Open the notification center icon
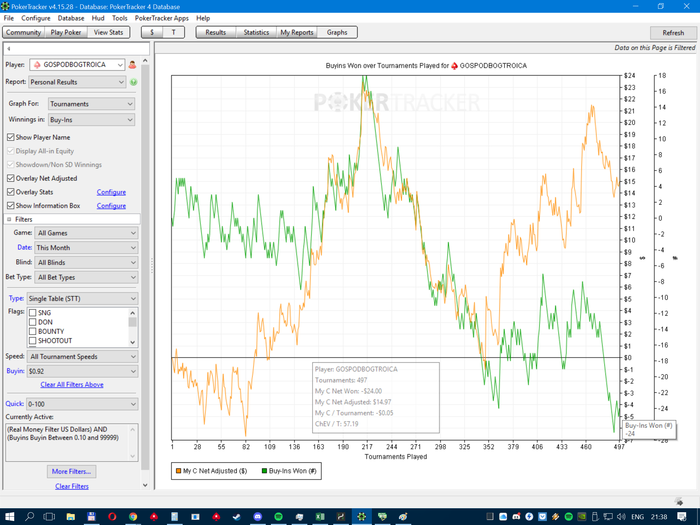The height and width of the screenshot is (525, 700). click(682, 517)
